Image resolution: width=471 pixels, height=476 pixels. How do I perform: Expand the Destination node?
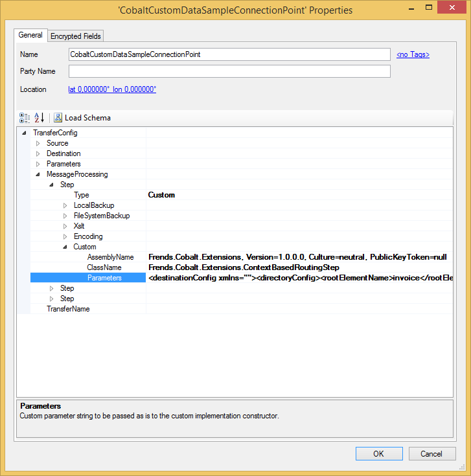38,153
